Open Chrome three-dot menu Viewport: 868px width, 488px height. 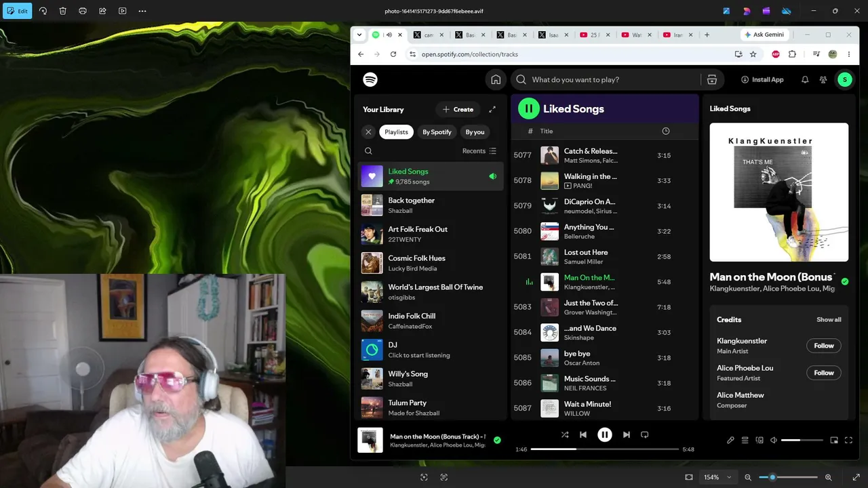[x=848, y=54]
